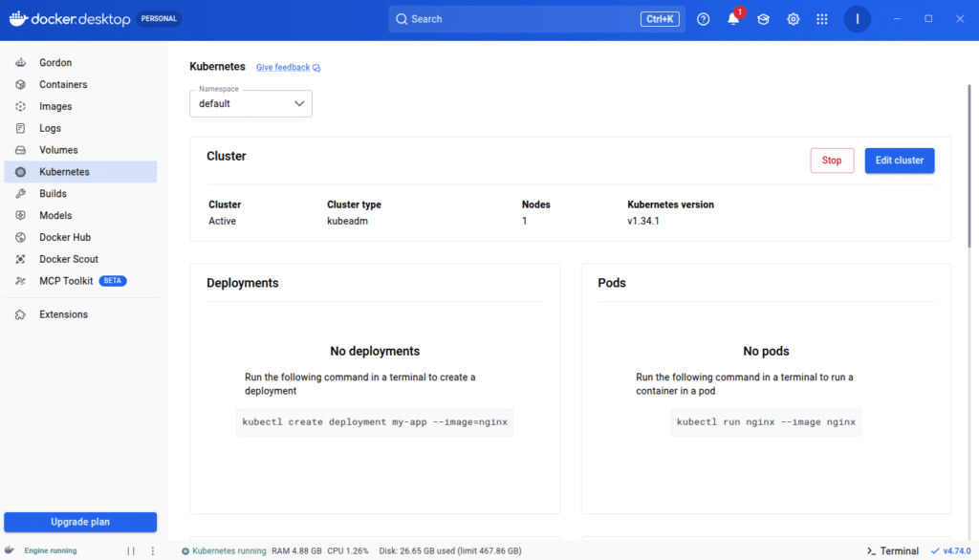
Task: Pause the Docker engine
Action: point(131,550)
